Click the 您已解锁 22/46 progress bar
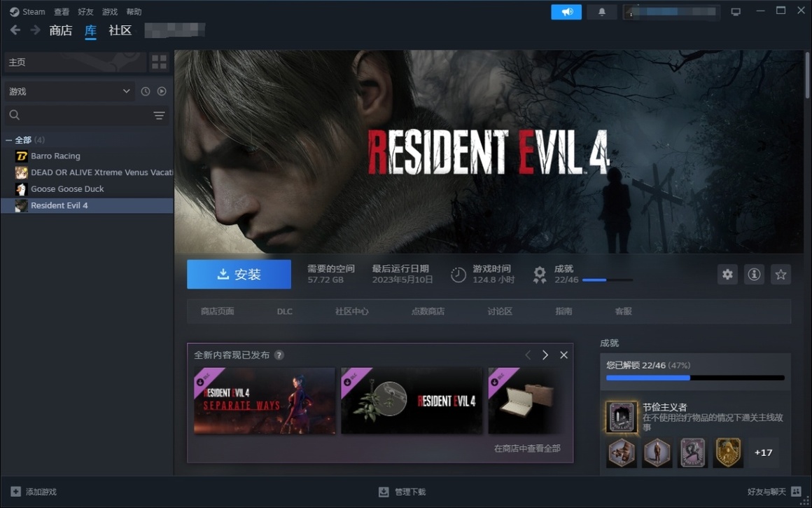The image size is (812, 508). pyautogui.click(x=696, y=378)
